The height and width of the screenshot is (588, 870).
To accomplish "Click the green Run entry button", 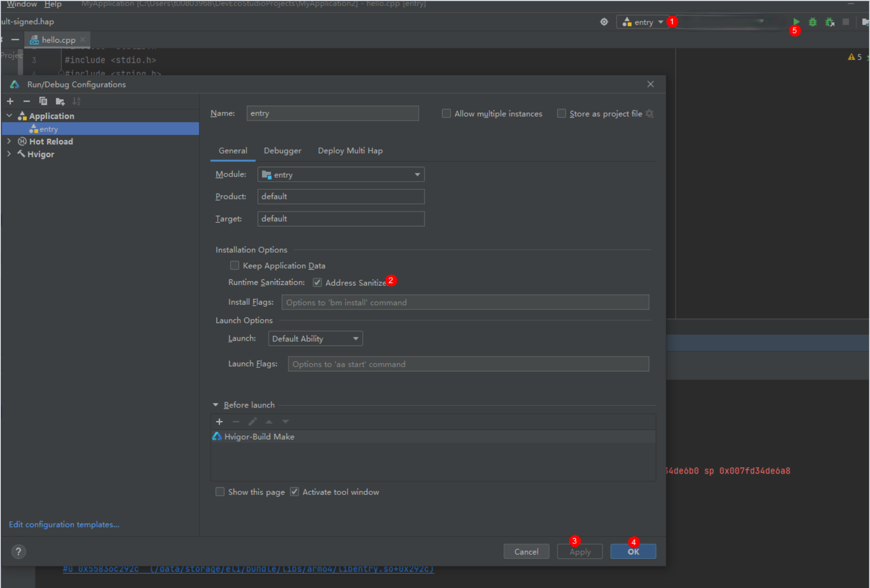I will [796, 22].
